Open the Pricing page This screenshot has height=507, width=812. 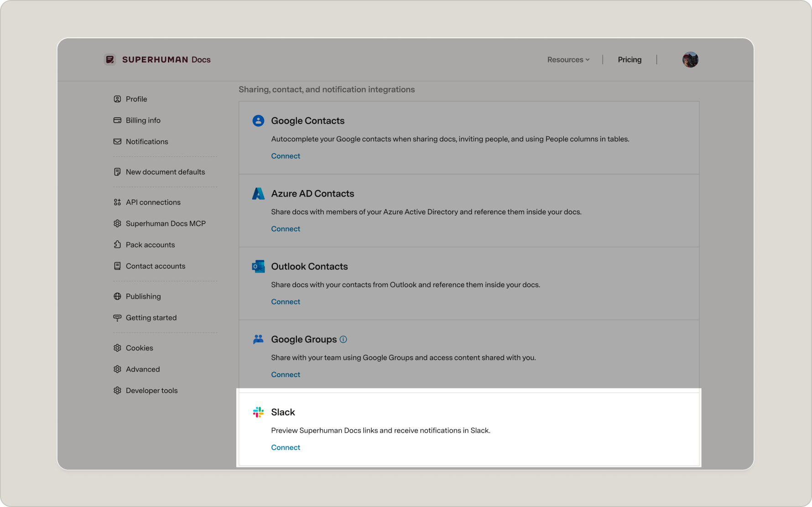630,60
